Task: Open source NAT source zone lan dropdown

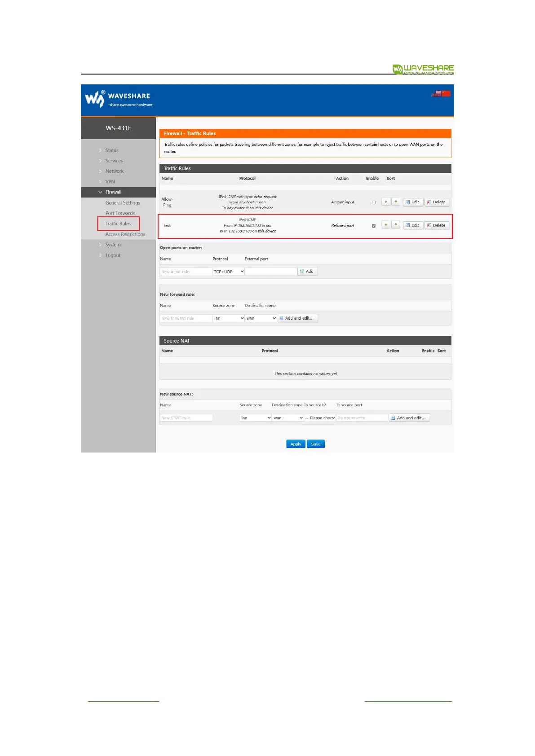Action: coord(256,418)
